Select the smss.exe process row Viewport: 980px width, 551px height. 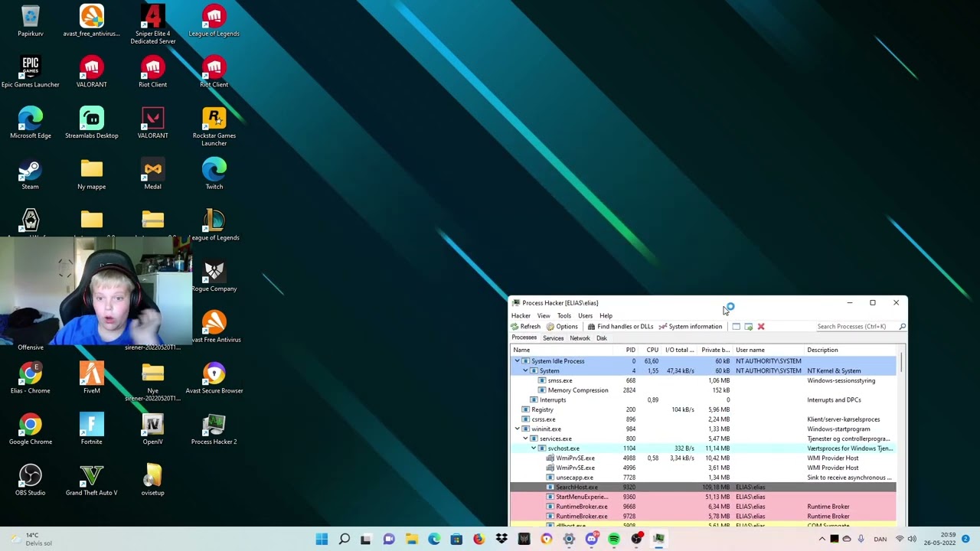click(x=703, y=380)
